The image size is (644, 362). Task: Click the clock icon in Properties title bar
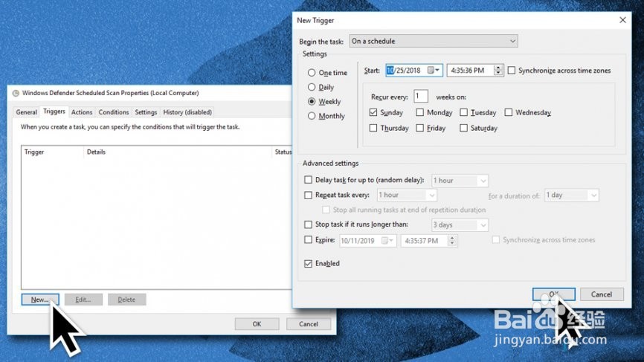pyautogui.click(x=16, y=93)
